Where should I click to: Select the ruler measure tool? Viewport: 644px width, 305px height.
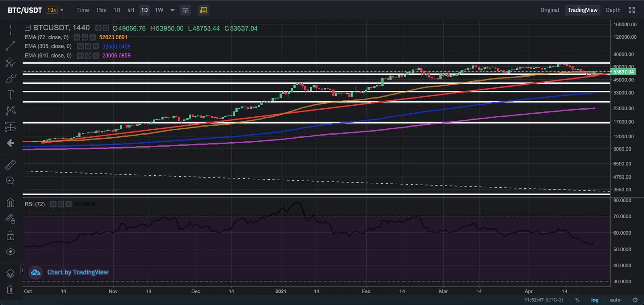(x=10, y=165)
